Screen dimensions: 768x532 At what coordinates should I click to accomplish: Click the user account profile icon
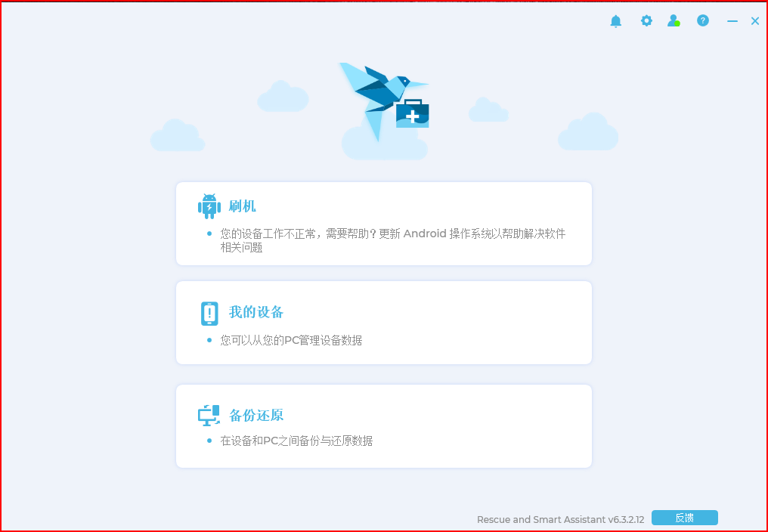click(x=674, y=20)
